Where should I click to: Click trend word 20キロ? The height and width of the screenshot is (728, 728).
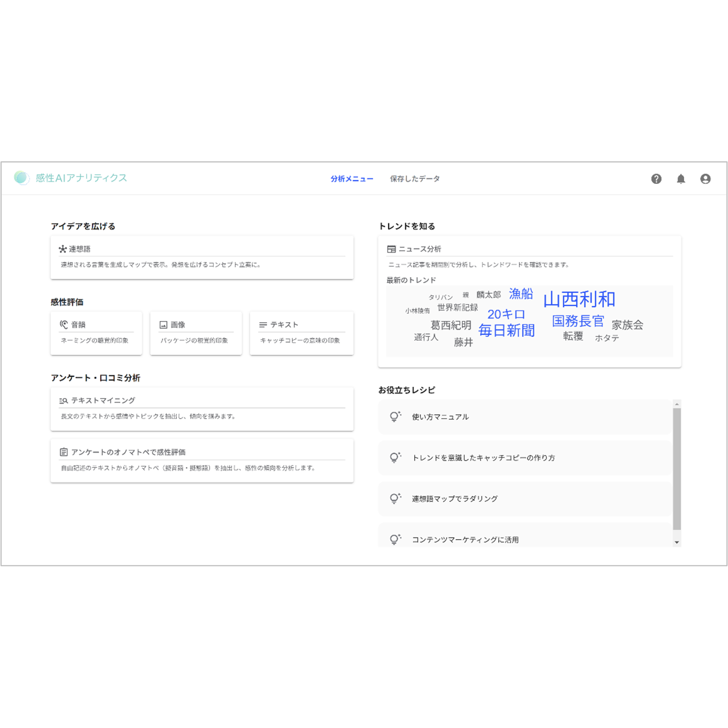(506, 314)
